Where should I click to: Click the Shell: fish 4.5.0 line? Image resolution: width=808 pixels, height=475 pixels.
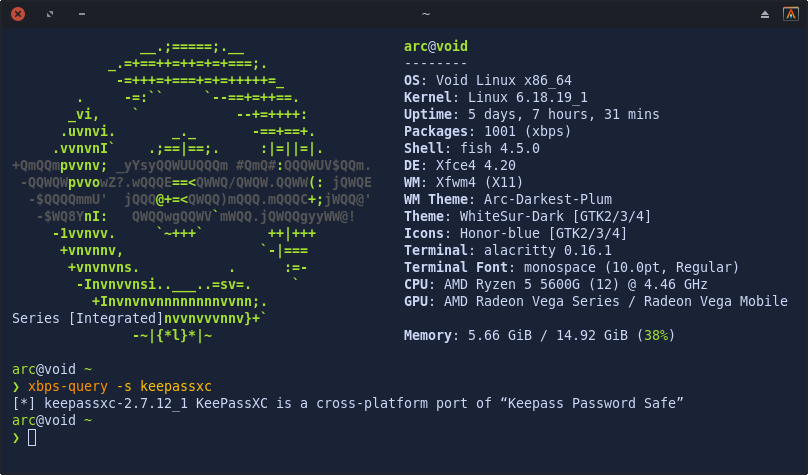pyautogui.click(x=471, y=149)
